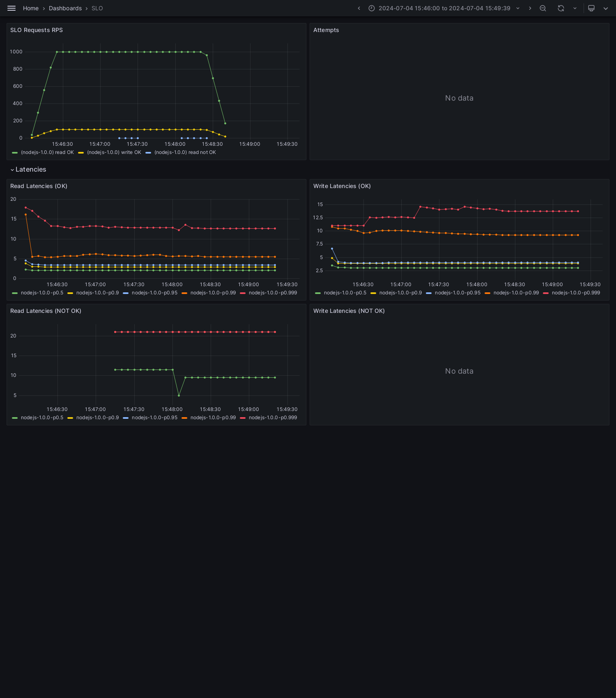Collapse the top toolbar chevron
This screenshot has height=698, width=616.
click(606, 8)
